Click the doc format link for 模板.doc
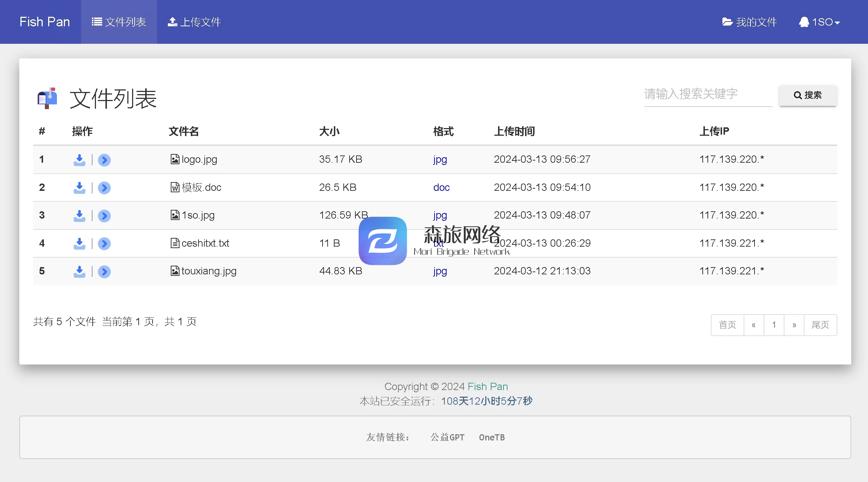The image size is (868, 482). click(441, 187)
